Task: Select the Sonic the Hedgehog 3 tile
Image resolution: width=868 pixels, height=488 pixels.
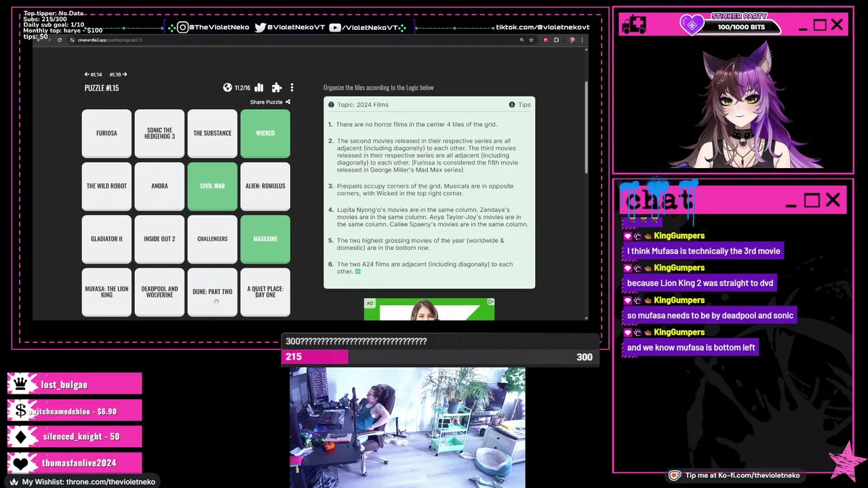Action: 159,133
